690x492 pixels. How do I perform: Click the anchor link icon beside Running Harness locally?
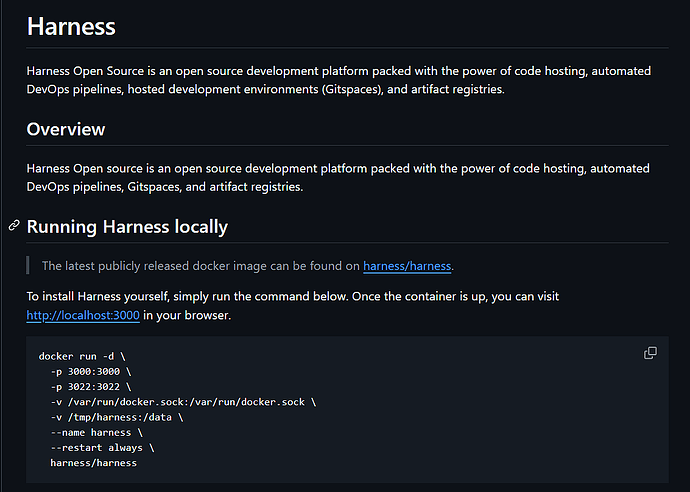click(14, 226)
